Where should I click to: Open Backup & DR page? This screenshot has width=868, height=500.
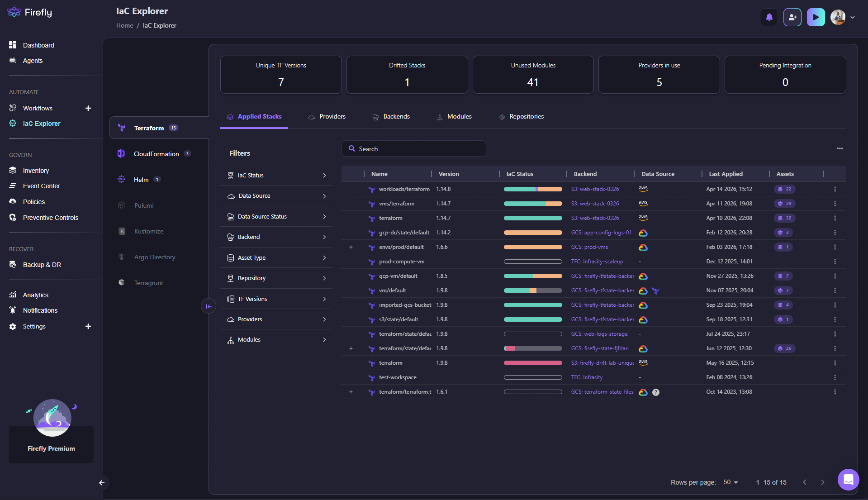42,265
